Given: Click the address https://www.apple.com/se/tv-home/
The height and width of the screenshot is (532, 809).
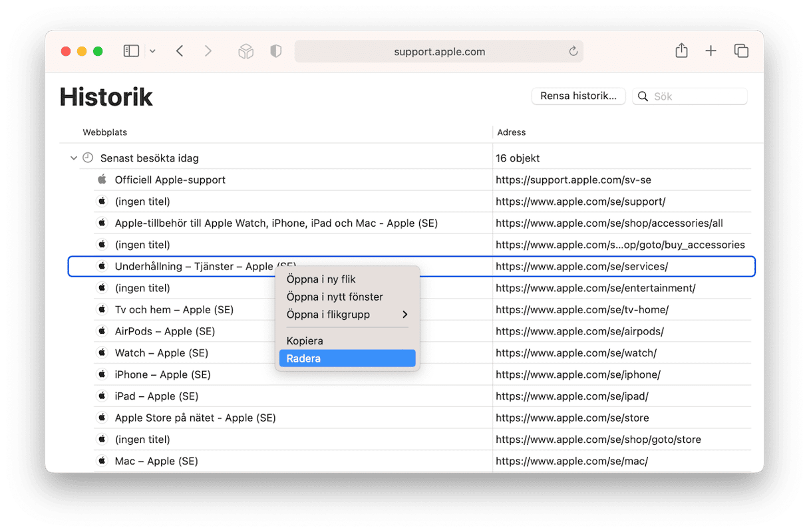Looking at the screenshot, I should point(582,309).
